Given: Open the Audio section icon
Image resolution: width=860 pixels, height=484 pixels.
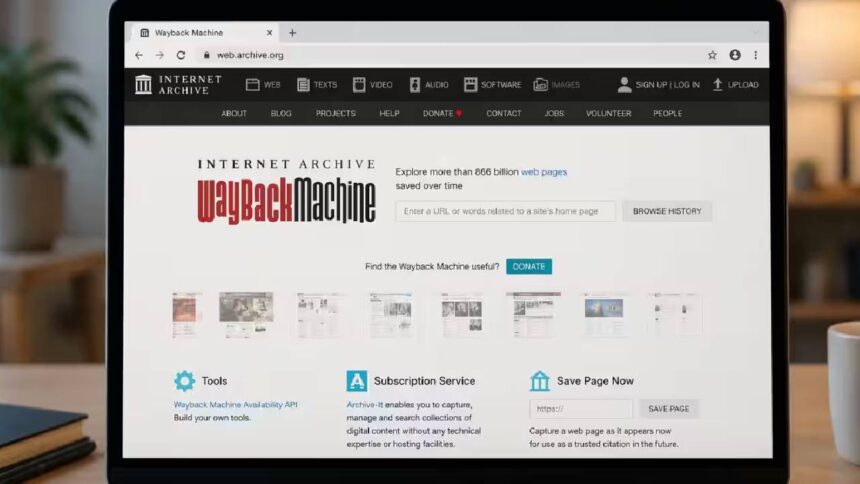Looking at the screenshot, I should coord(415,85).
